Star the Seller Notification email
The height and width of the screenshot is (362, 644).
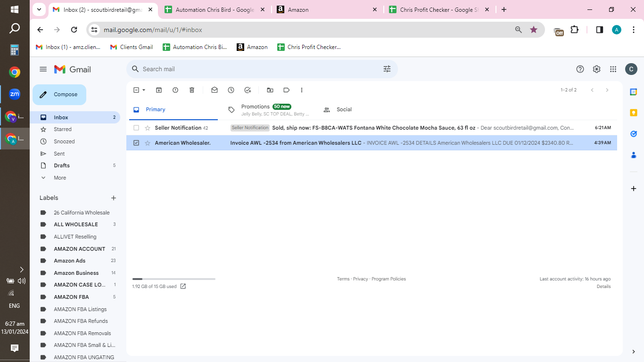tap(148, 128)
